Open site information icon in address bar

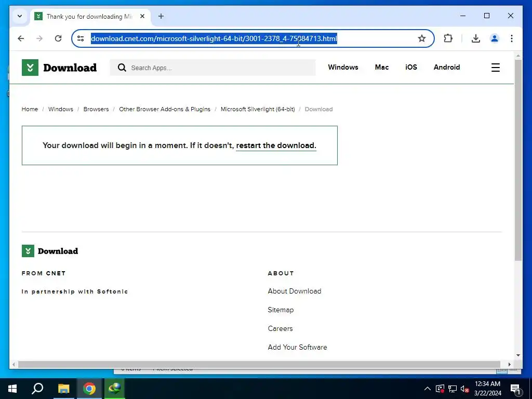point(81,38)
